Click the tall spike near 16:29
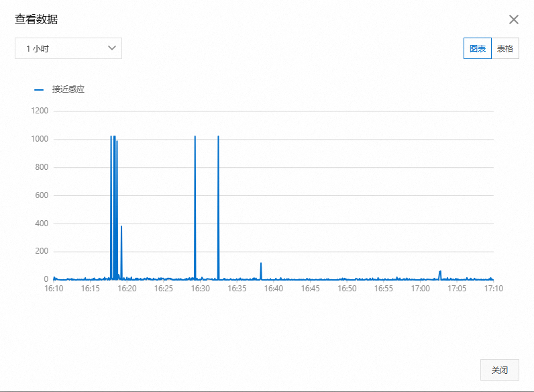Screen dimensions: 534x392 pos(195,208)
